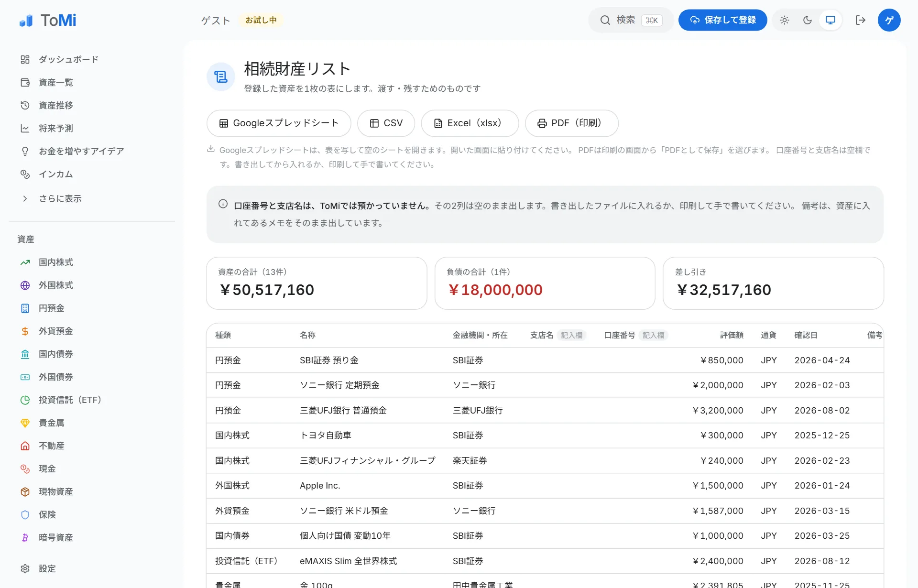Select the Apple Inc. row name
Image resolution: width=918 pixels, height=588 pixels.
tap(320, 485)
